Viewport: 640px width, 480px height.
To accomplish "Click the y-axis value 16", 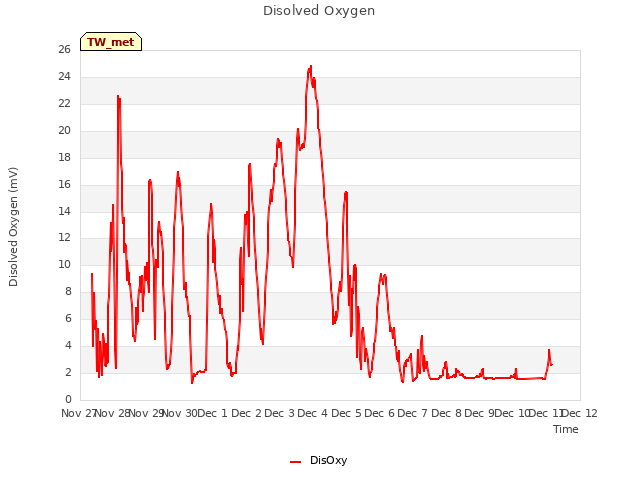I will (x=64, y=184).
